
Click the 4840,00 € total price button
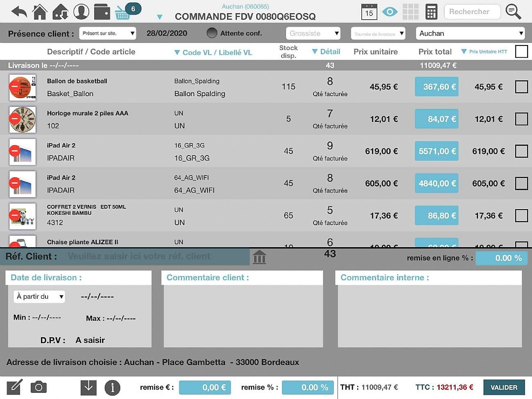pyautogui.click(x=437, y=183)
